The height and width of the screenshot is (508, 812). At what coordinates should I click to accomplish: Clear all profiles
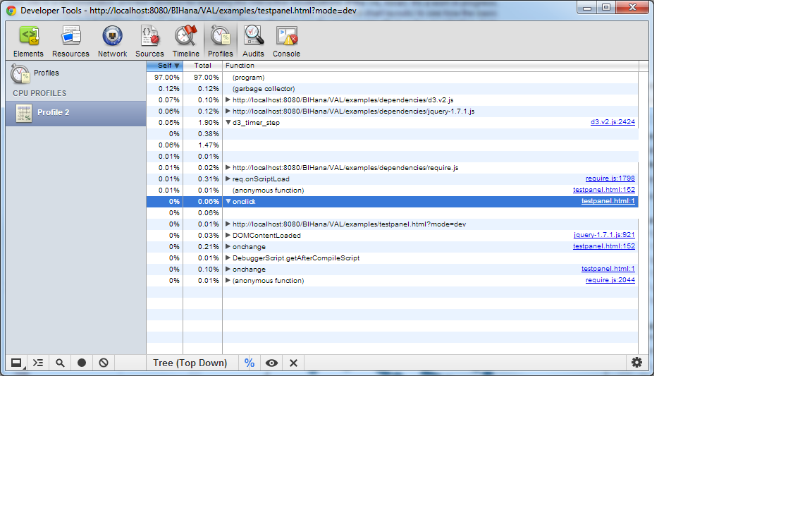point(104,363)
